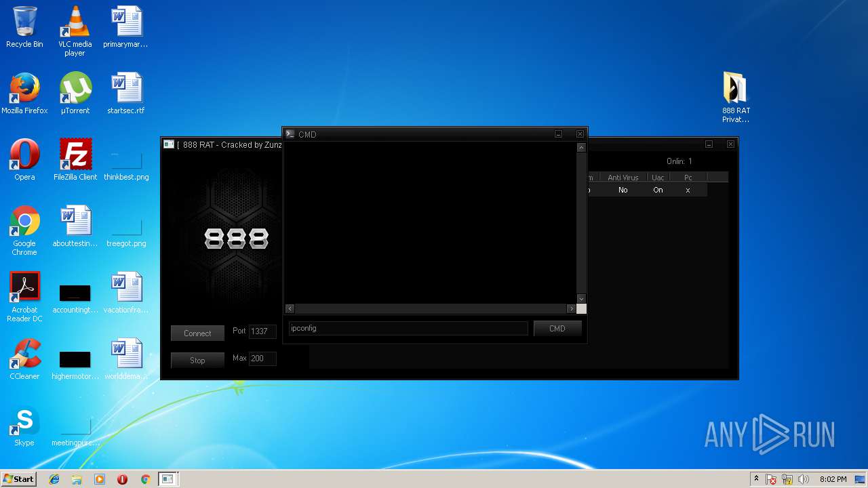This screenshot has height=488, width=868.
Task: Close the 888 RAT main window
Action: pyautogui.click(x=730, y=144)
